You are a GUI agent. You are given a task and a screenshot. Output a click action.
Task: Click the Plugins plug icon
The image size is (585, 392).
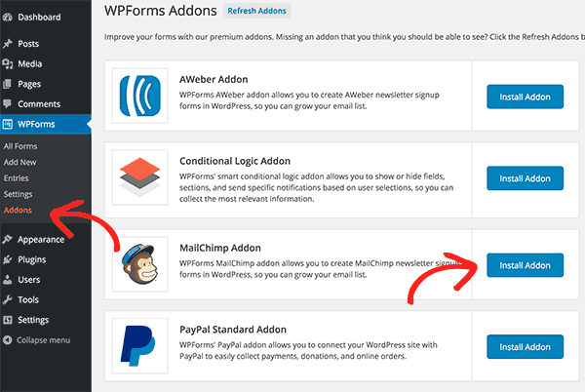click(x=8, y=259)
